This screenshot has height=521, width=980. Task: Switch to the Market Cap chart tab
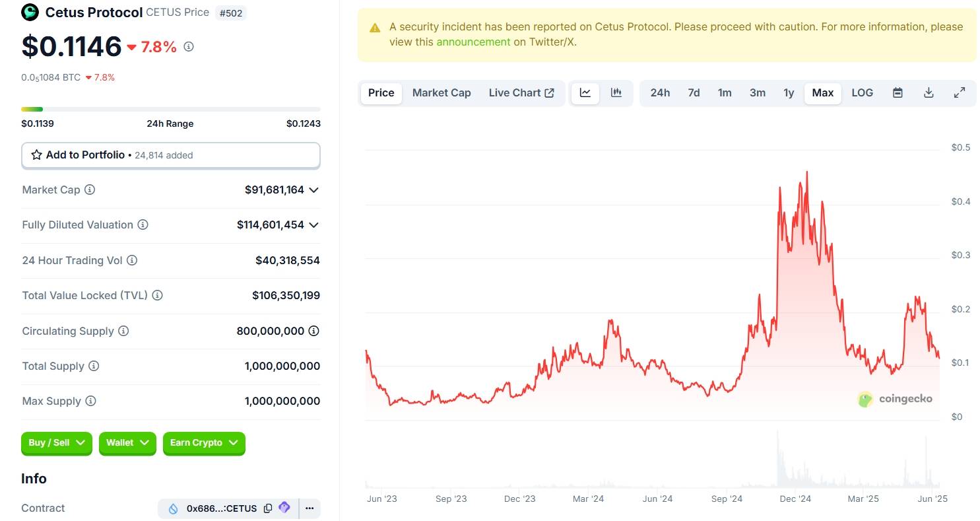click(441, 93)
